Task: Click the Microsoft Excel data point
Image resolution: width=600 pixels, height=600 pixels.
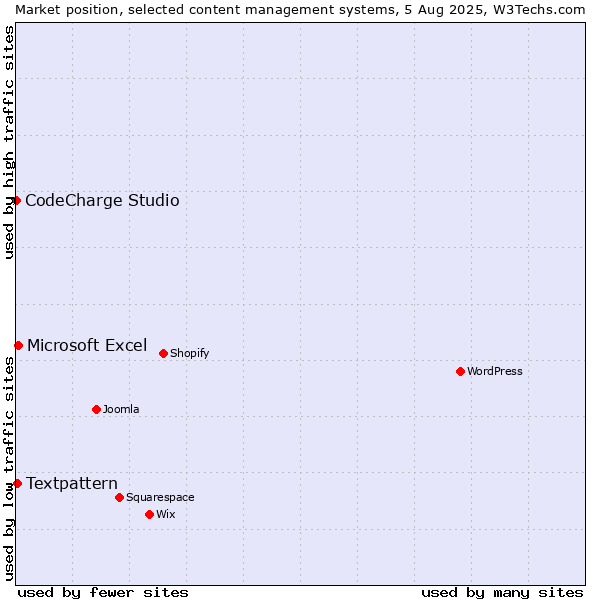Action: [18, 346]
